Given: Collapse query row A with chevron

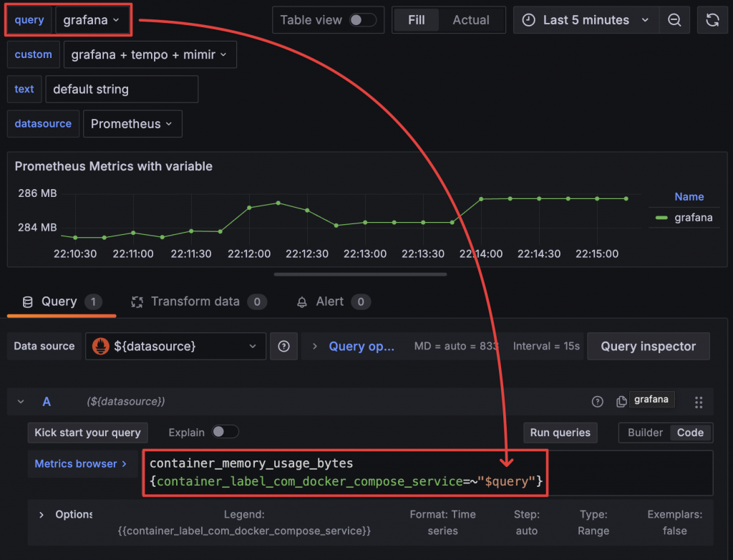Looking at the screenshot, I should 21,402.
